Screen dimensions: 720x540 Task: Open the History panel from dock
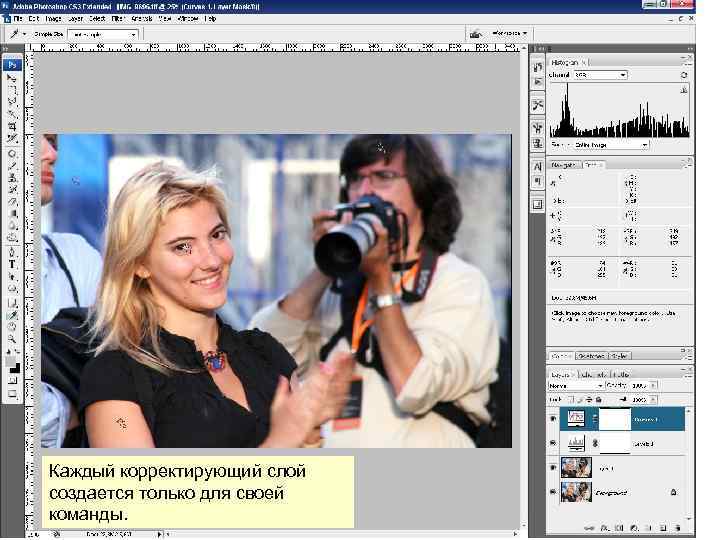[x=538, y=68]
